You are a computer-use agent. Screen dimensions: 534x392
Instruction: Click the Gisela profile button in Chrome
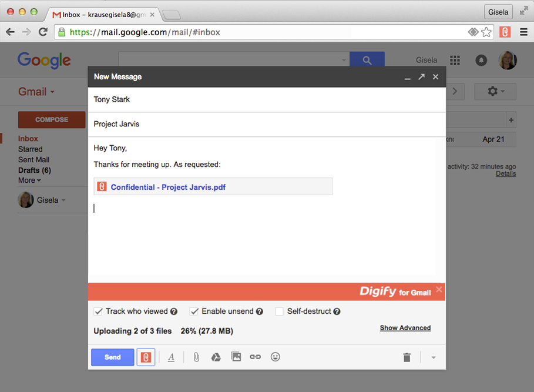[498, 12]
